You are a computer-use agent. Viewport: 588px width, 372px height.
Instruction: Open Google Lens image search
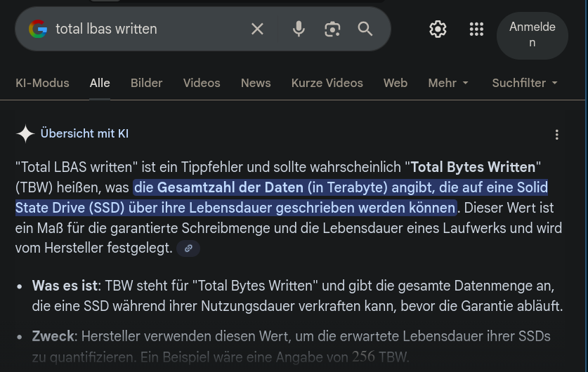[332, 29]
